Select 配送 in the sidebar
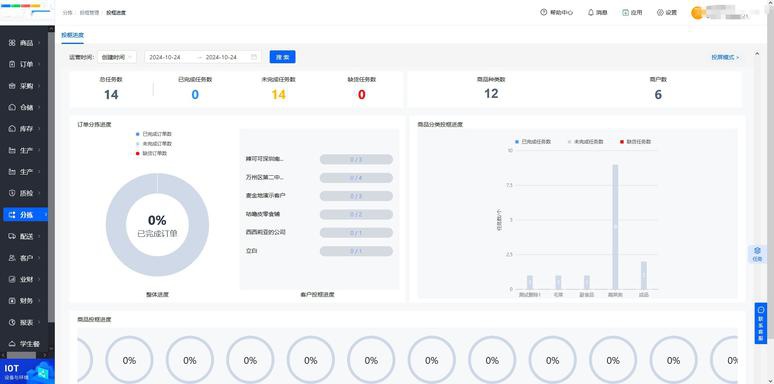Screen dimensions: 774x384 [25, 236]
